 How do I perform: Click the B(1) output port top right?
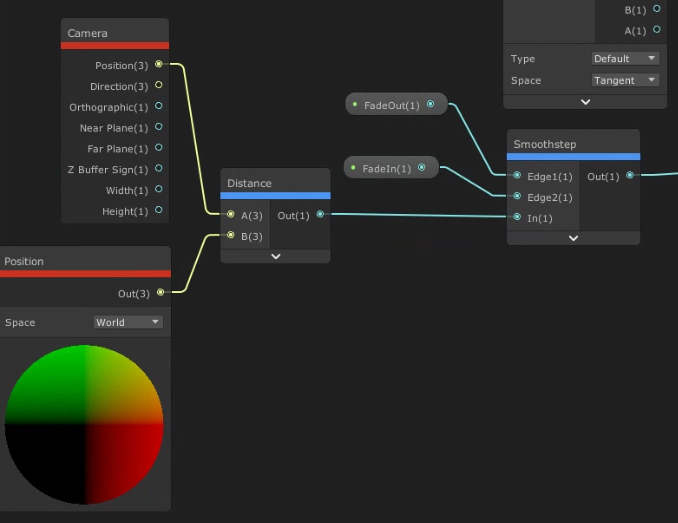point(657,9)
